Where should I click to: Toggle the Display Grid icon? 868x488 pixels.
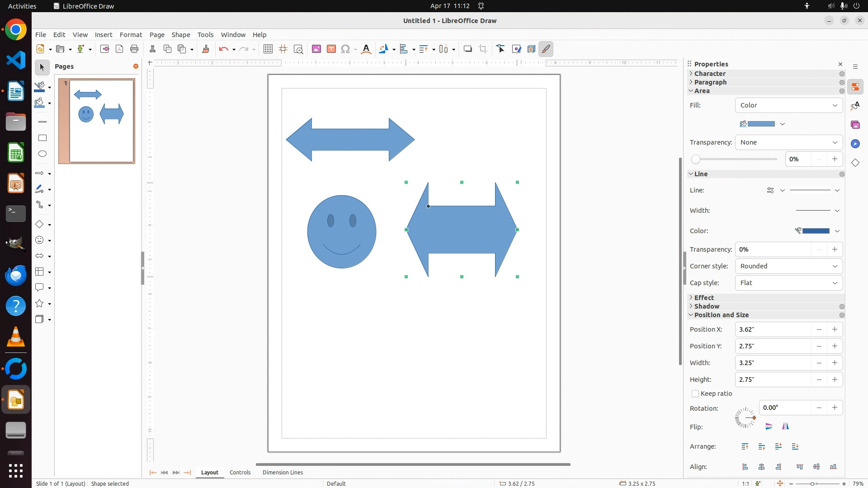tap(268, 49)
